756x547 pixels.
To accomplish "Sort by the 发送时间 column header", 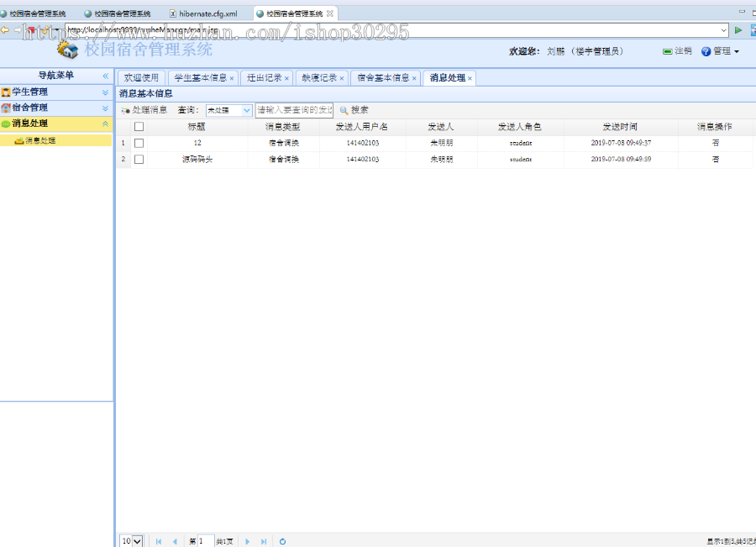I will pyautogui.click(x=621, y=127).
